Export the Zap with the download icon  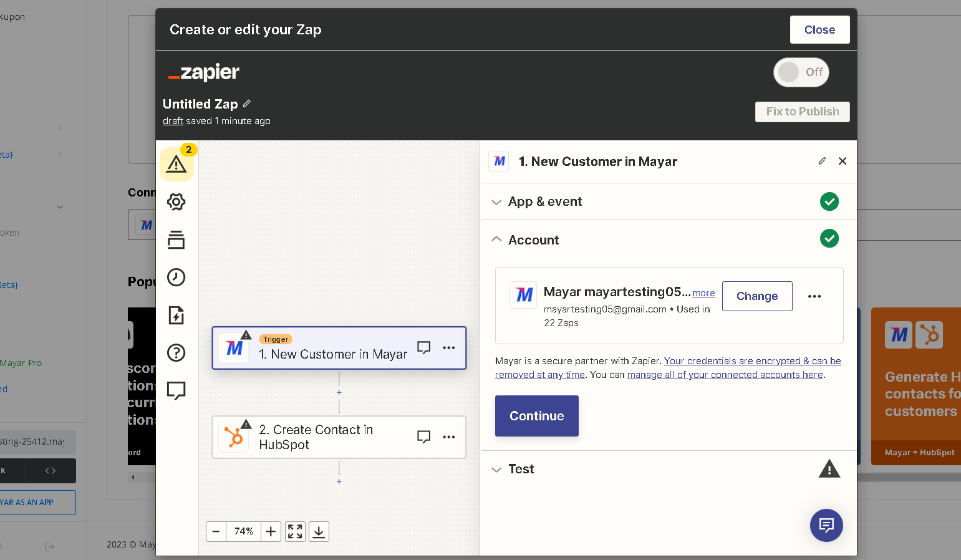click(319, 531)
